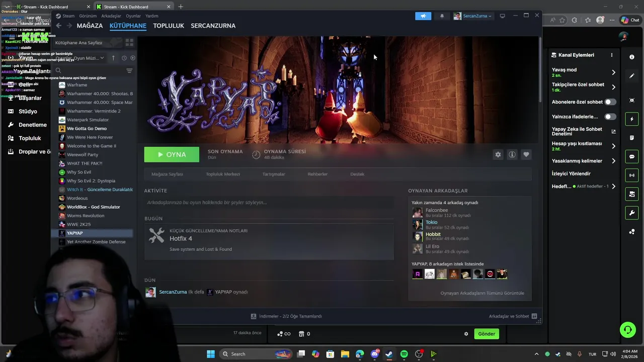Open Kick chat settings gear near Gönder

point(466,334)
